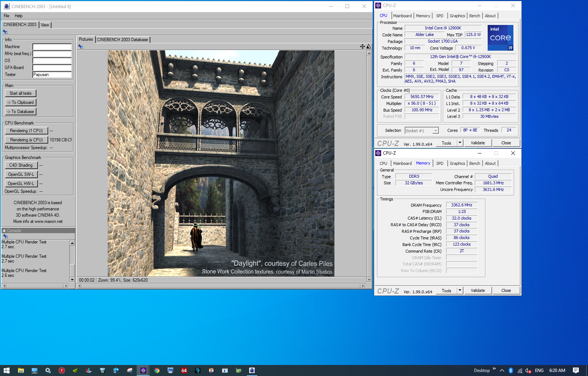Screen dimensions: 588x376
Task: Launch Google Chrome from the taskbar
Action: pyautogui.click(x=157, y=370)
